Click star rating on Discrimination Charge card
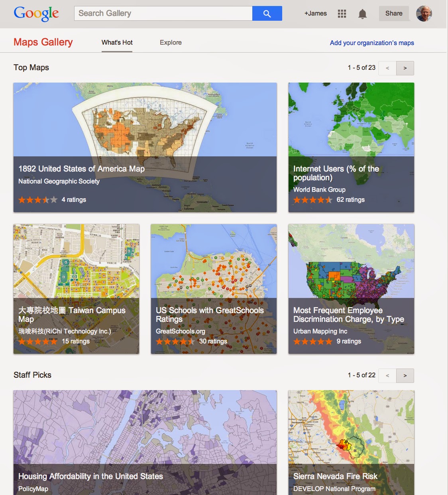448x495 pixels. click(313, 341)
